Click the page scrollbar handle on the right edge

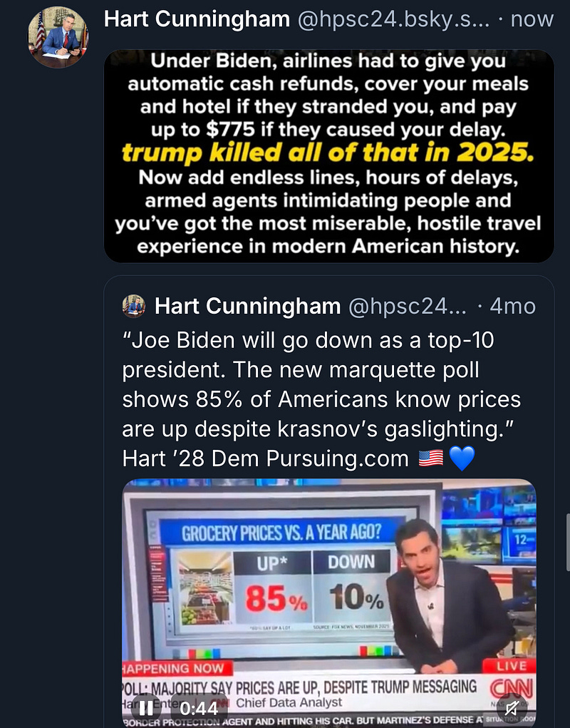568,542
